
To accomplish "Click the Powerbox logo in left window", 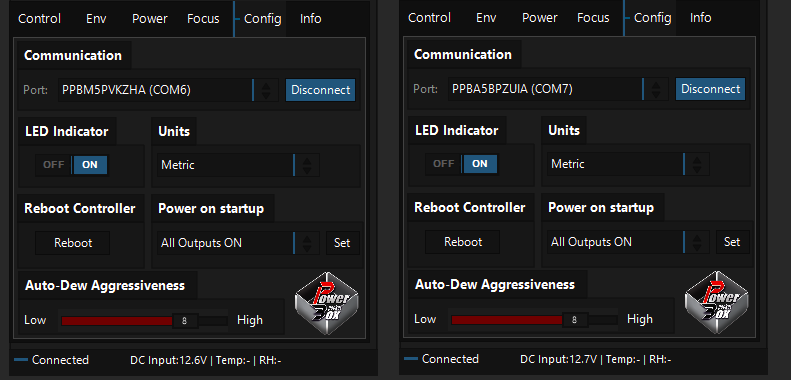I will click(x=327, y=303).
